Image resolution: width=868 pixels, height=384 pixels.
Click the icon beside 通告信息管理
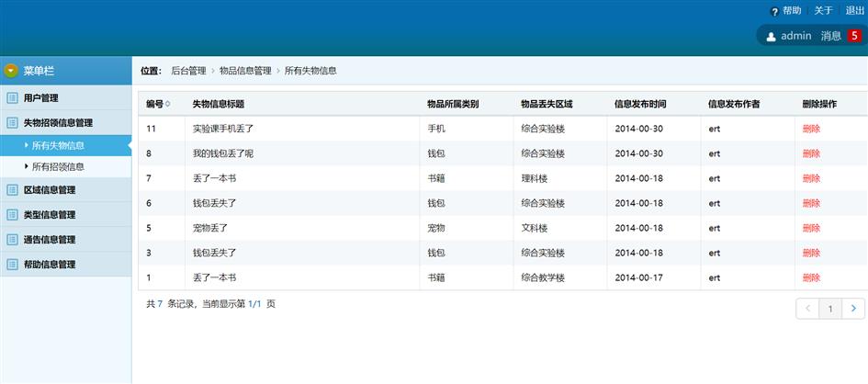(x=12, y=240)
